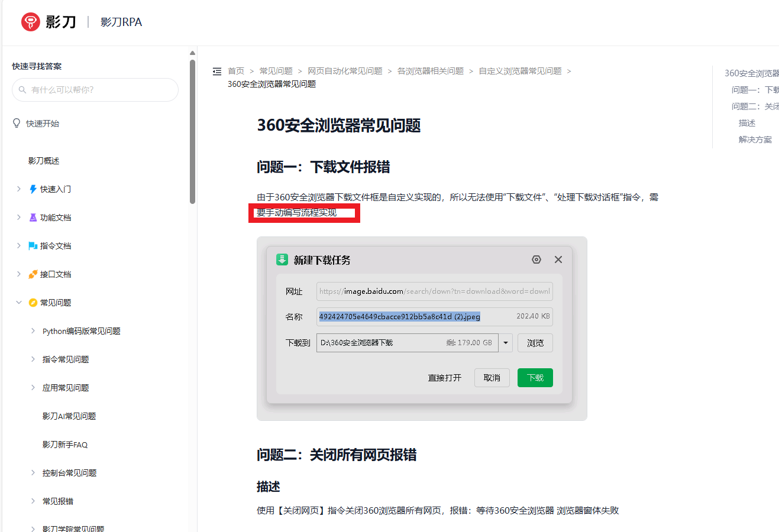Click the flag 指令文档 icon
This screenshot has width=779, height=532.
tap(33, 246)
